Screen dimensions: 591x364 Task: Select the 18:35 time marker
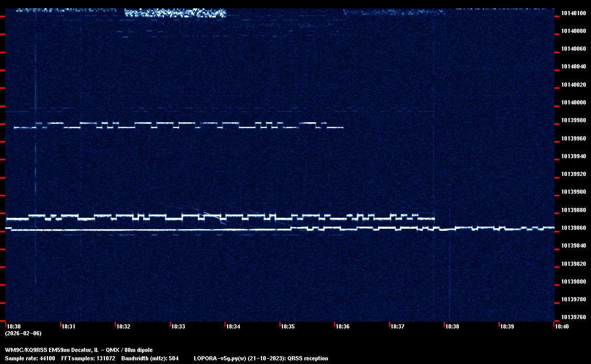coord(288,326)
